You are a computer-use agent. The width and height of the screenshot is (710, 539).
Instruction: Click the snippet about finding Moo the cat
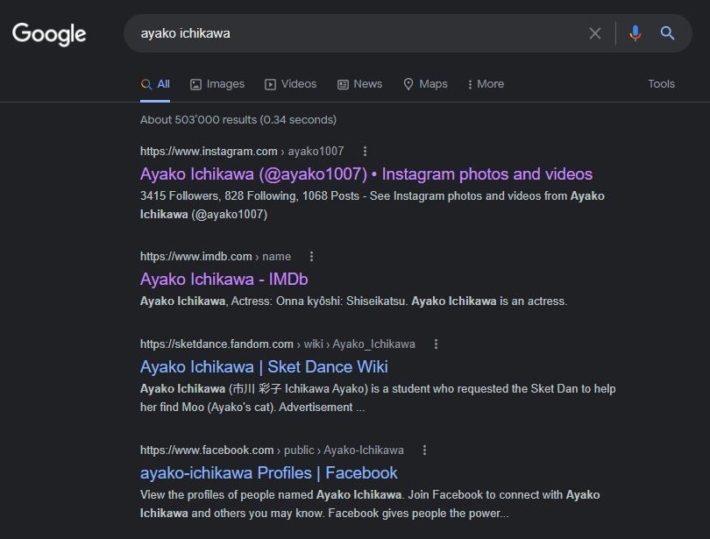point(378,398)
